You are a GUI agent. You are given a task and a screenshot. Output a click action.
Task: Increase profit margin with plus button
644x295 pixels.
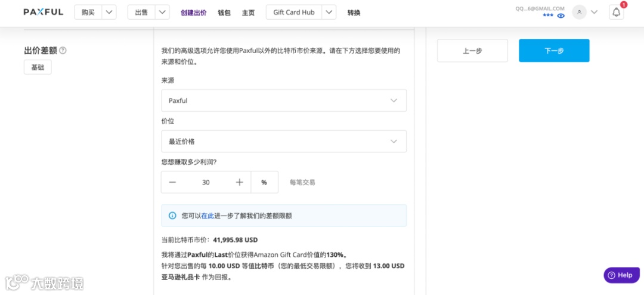click(240, 182)
